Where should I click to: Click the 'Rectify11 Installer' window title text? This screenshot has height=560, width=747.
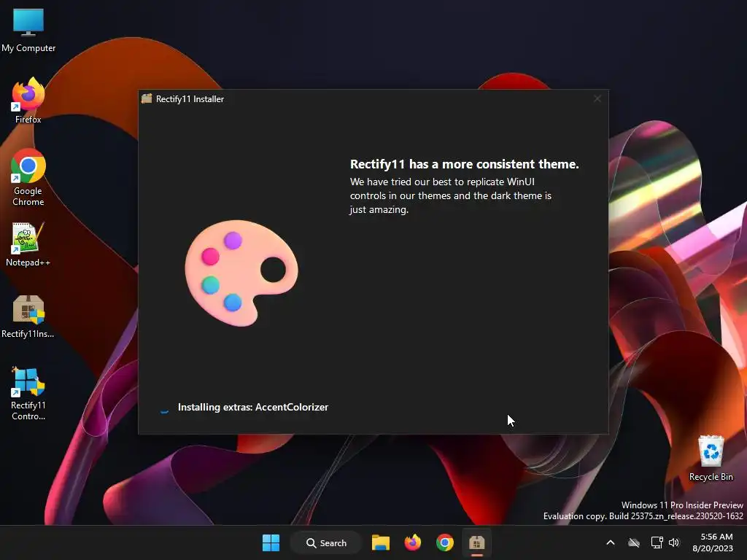pyautogui.click(x=190, y=99)
